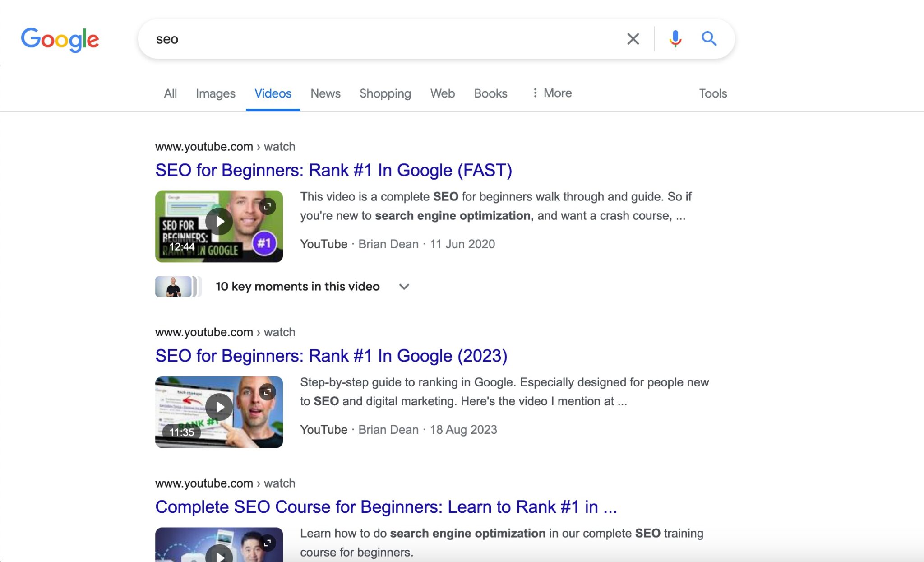Click the key moments preview thumbnail

pos(174,287)
